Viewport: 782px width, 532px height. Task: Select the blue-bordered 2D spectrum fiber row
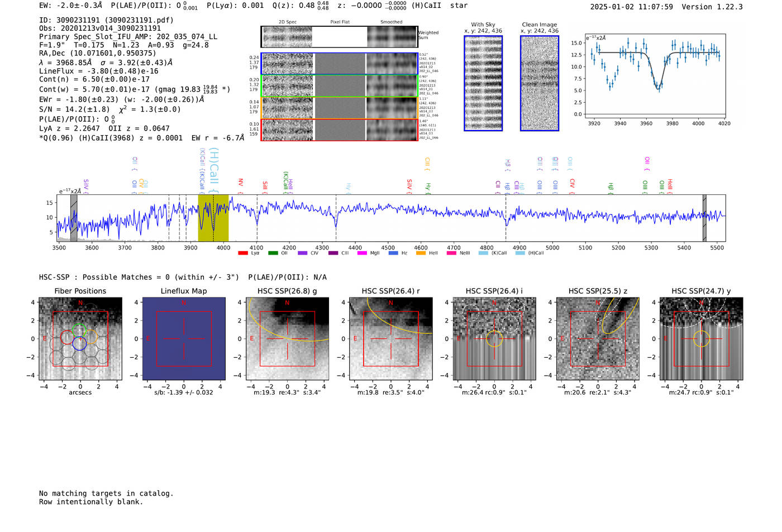pos(339,64)
